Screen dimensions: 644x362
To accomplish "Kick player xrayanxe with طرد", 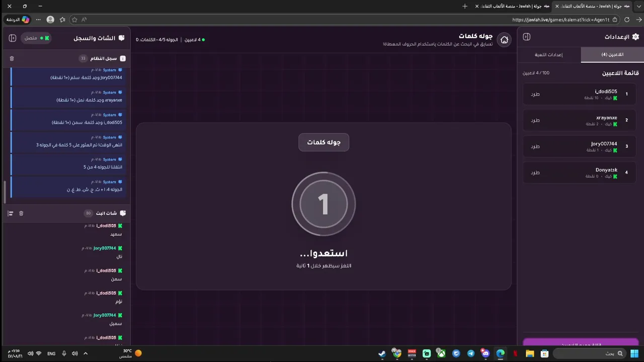I will point(535,120).
